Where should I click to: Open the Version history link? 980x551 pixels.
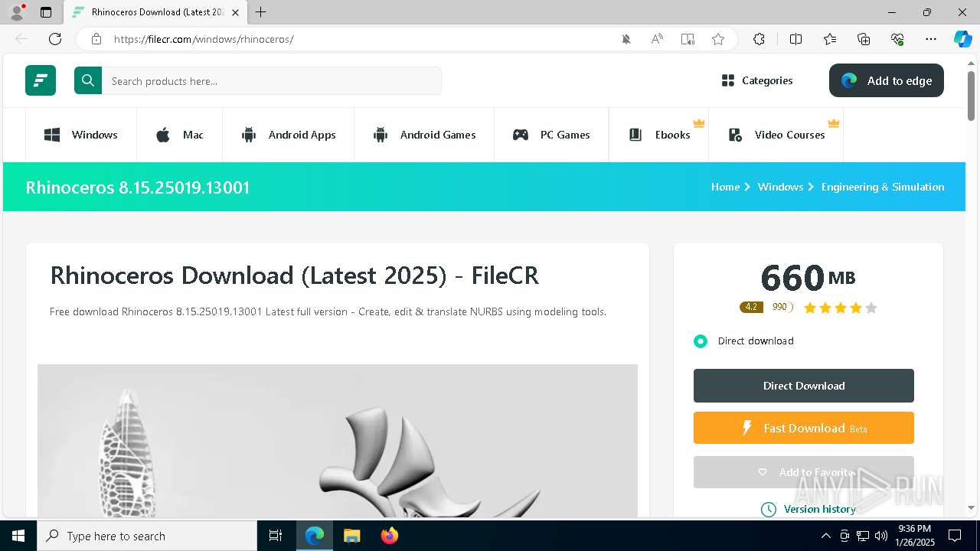(x=808, y=509)
